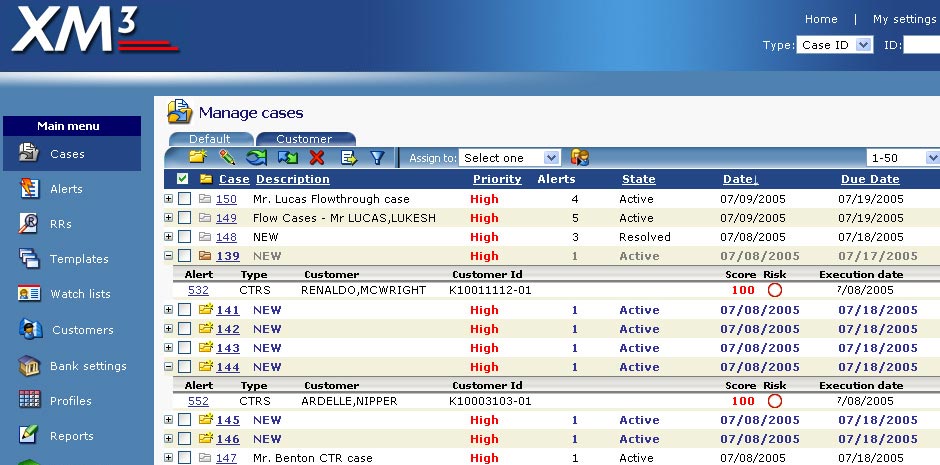Click the yellow folder icon for case 141
The image size is (940, 465).
(206, 309)
